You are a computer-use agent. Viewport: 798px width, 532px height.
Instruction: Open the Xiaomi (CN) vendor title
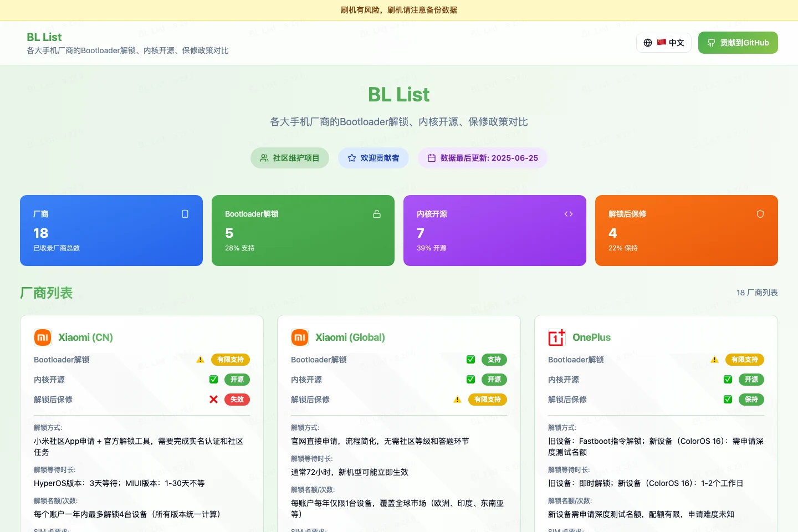tap(86, 337)
